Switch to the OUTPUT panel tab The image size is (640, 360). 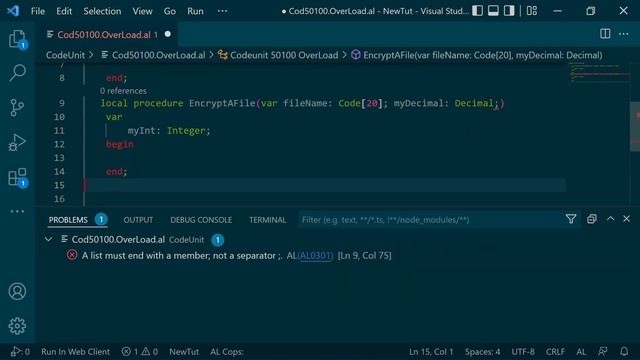(138, 220)
